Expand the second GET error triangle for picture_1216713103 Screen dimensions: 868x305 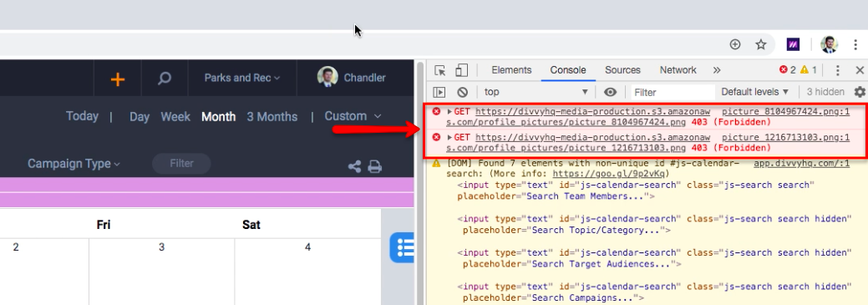pos(449,137)
